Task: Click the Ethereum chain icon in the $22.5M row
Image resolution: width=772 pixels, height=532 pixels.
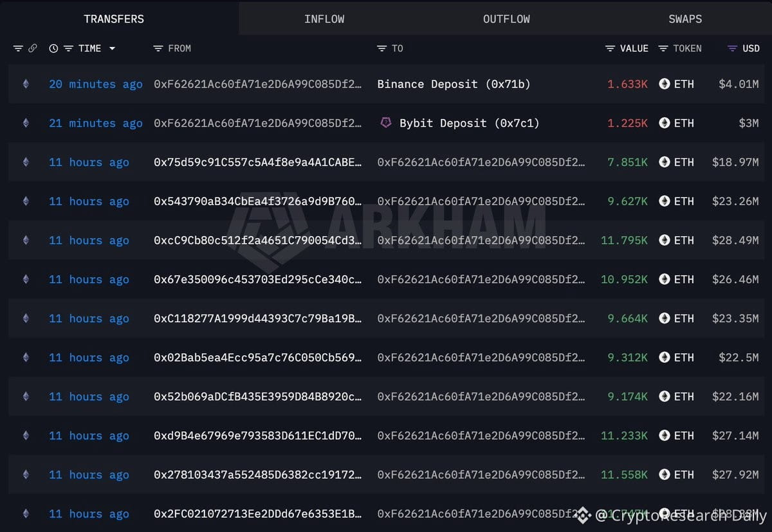Action: tap(26, 358)
